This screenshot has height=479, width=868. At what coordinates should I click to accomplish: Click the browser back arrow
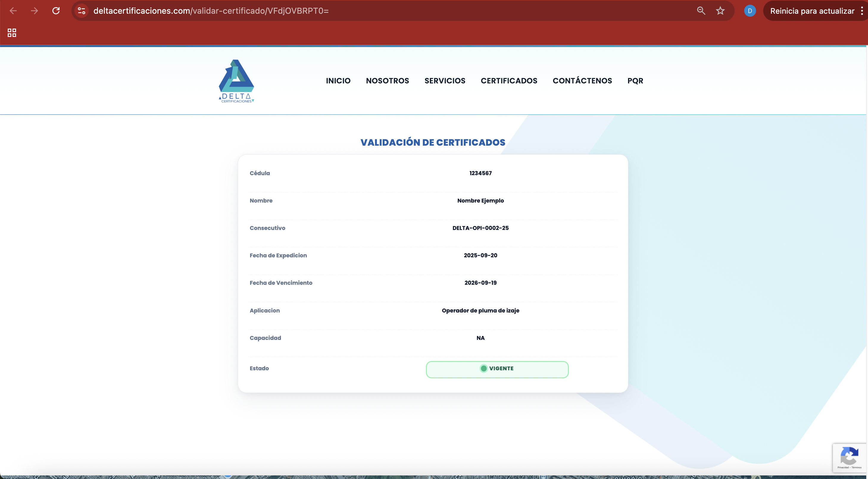coord(13,11)
